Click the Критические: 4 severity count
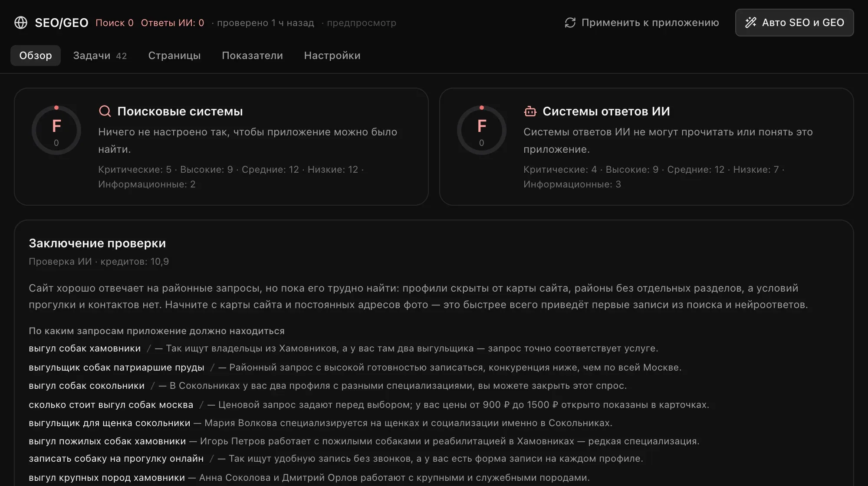 [560, 170]
